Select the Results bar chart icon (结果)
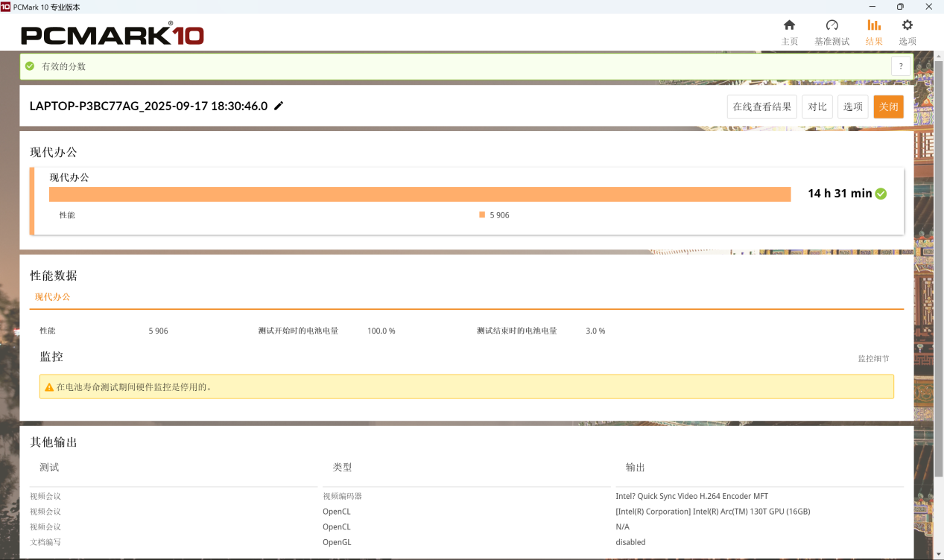944x560 pixels. (x=874, y=26)
